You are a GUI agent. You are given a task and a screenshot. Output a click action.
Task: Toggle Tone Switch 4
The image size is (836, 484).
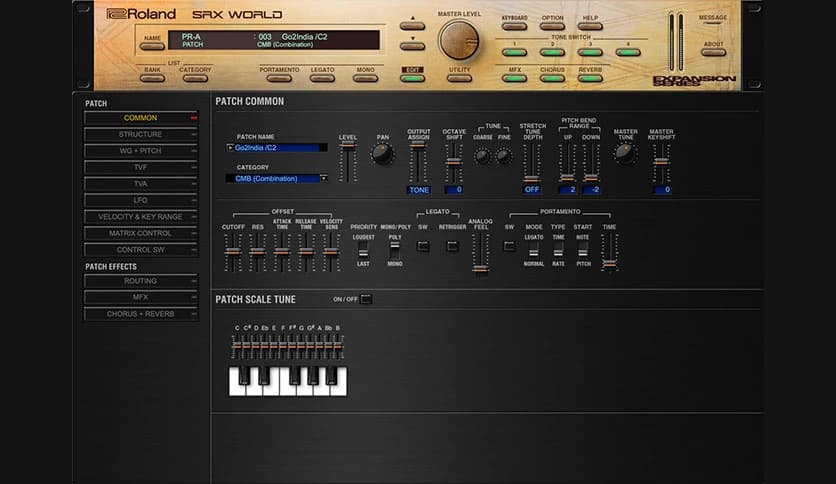pos(628,52)
